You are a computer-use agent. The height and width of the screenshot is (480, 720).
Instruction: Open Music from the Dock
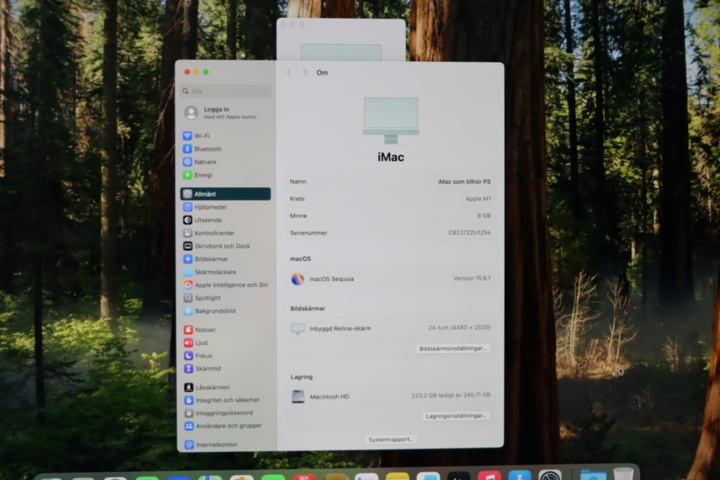[x=489, y=475]
